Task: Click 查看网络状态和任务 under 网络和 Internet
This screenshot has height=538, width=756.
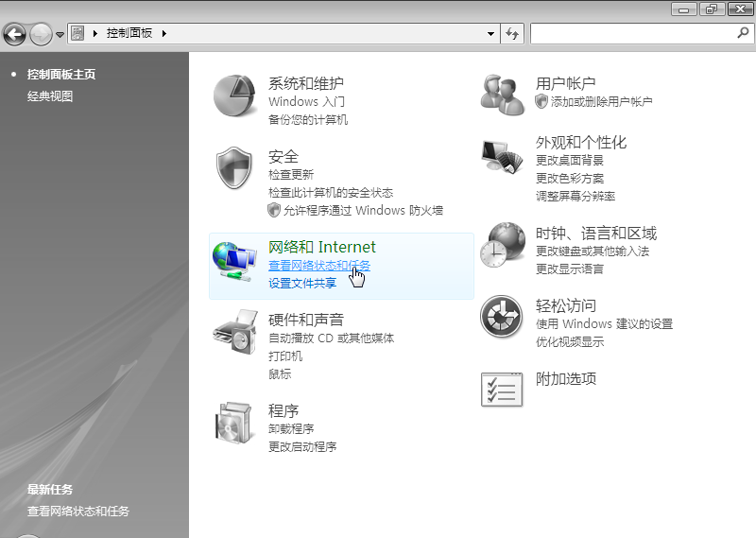Action: coord(319,266)
